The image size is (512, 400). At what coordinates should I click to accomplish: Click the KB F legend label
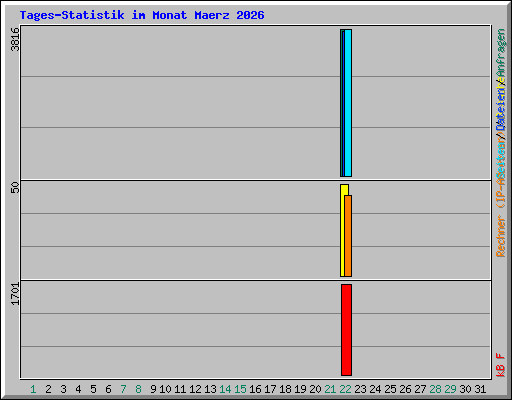click(x=501, y=365)
